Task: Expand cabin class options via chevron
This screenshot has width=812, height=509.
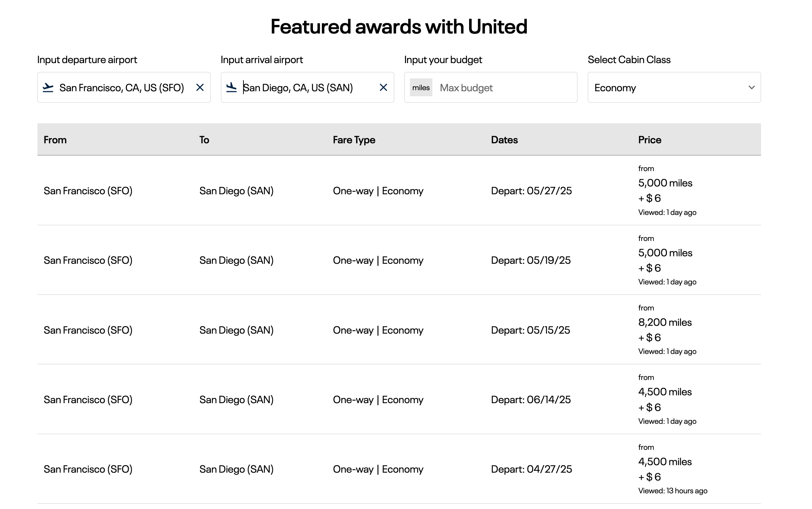Action: (x=751, y=88)
